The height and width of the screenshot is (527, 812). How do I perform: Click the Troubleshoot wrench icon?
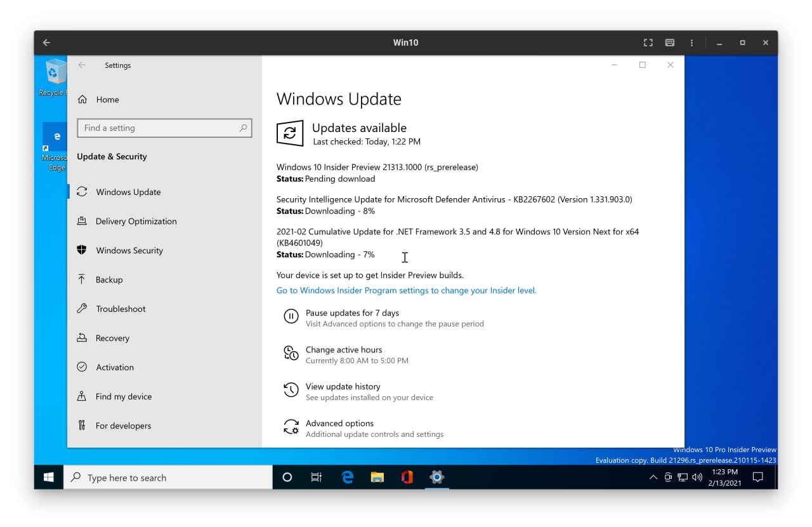82,309
